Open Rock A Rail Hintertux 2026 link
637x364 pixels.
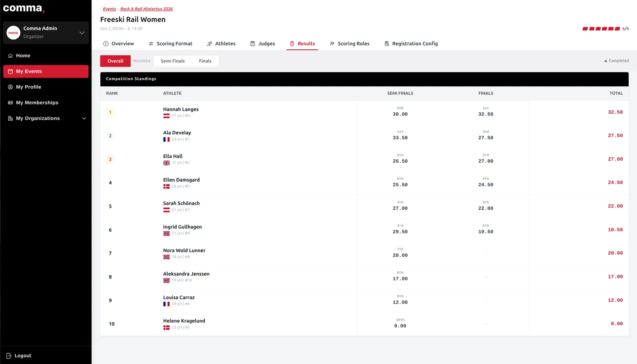[x=147, y=9]
